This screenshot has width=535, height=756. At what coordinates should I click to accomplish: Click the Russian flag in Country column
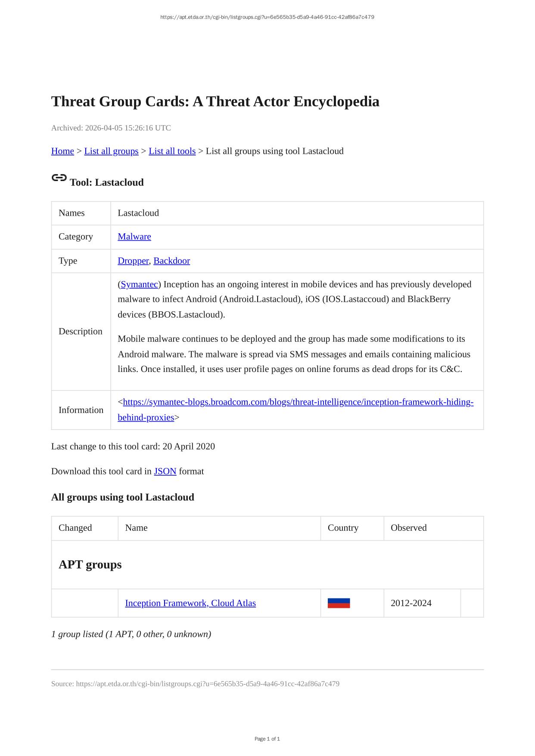coord(339,603)
